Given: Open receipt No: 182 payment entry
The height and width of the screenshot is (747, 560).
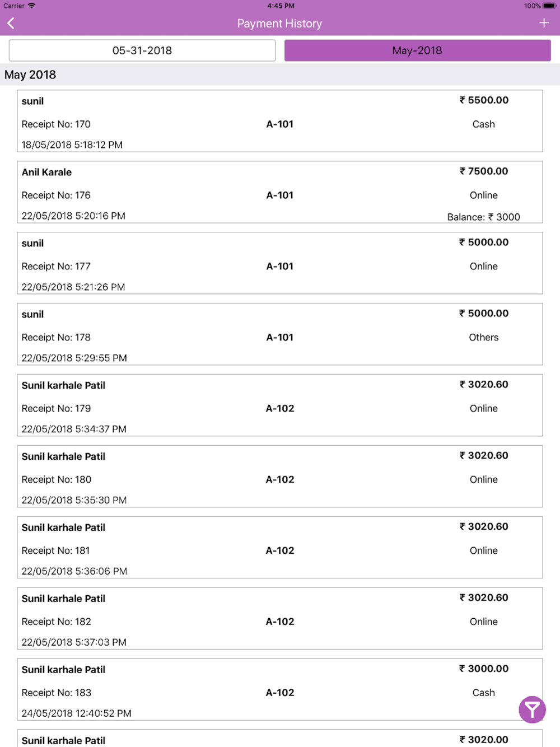Looking at the screenshot, I should coord(280,619).
